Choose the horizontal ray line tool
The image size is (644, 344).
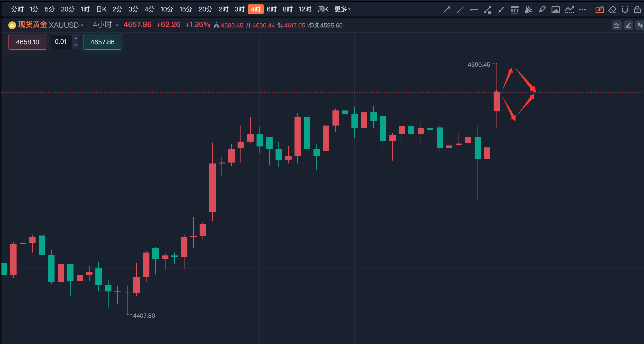(x=474, y=10)
